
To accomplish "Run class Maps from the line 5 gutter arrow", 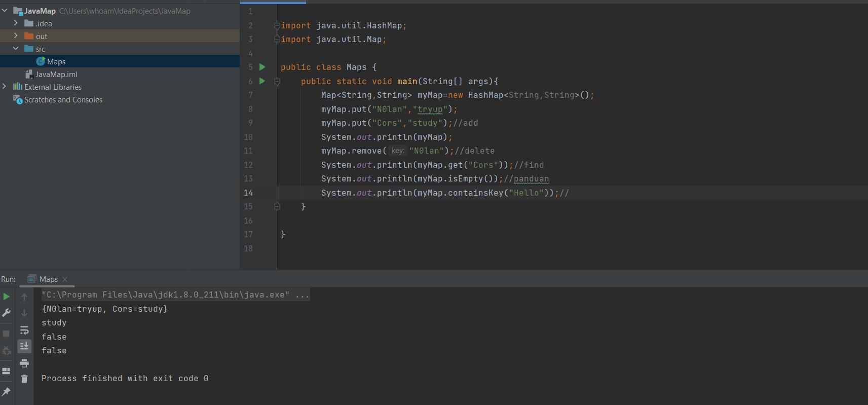I will point(262,67).
